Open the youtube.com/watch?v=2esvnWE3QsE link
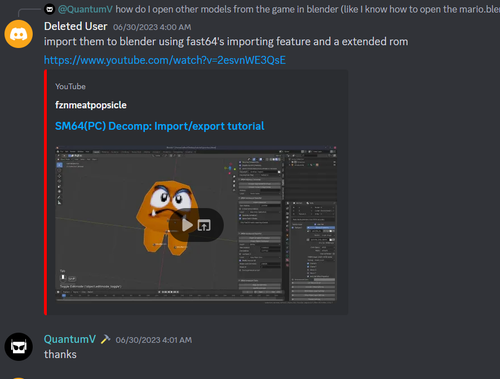 click(165, 60)
